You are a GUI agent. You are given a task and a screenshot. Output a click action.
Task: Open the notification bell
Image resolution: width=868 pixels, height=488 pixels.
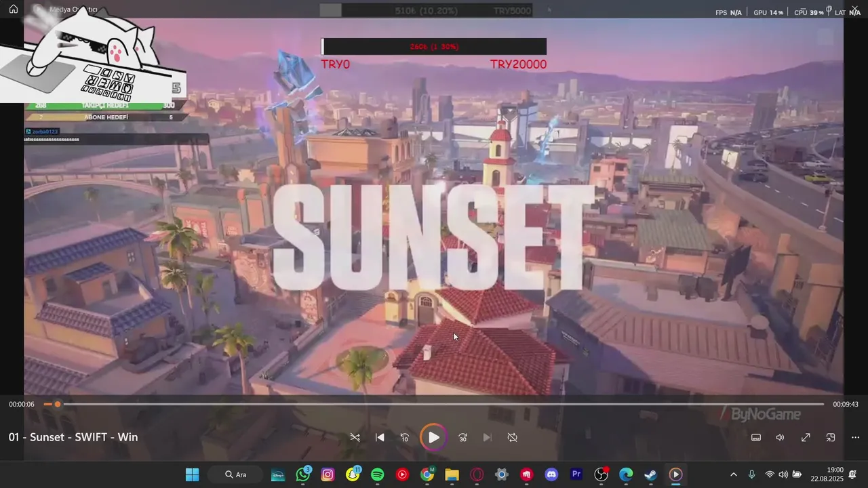click(x=853, y=474)
